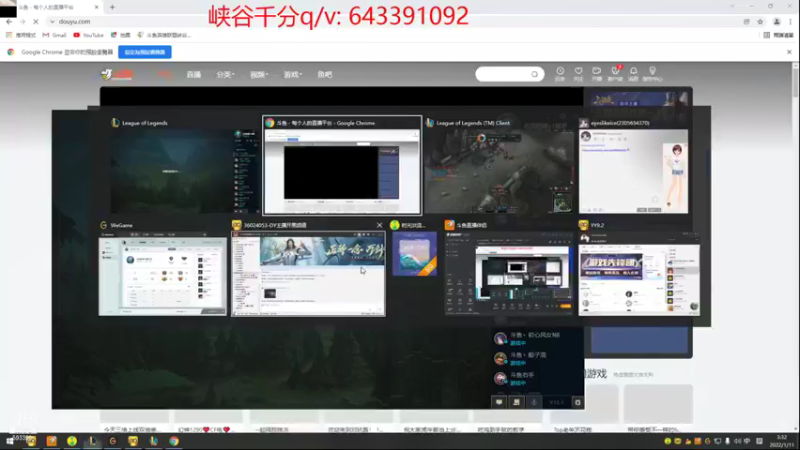Open the eyeslikeice chat window thumbnail
The height and width of the screenshot is (450, 800).
click(633, 171)
